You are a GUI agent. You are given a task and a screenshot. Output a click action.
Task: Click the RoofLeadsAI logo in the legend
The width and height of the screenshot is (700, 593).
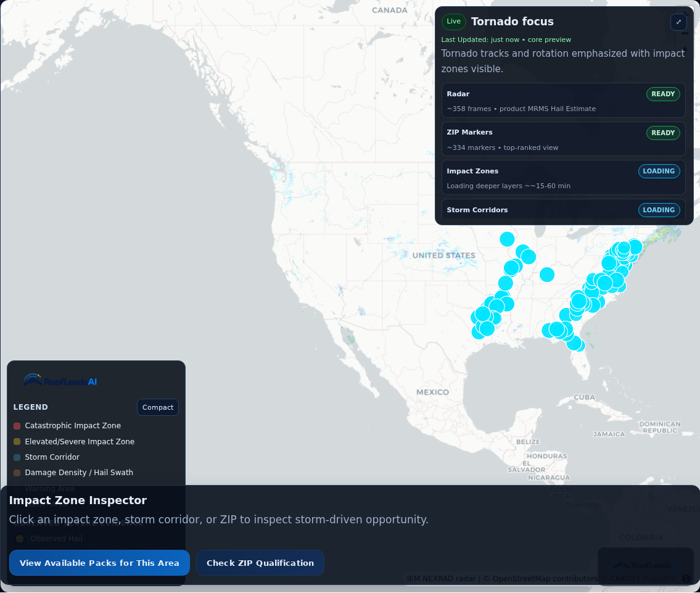[x=60, y=380]
